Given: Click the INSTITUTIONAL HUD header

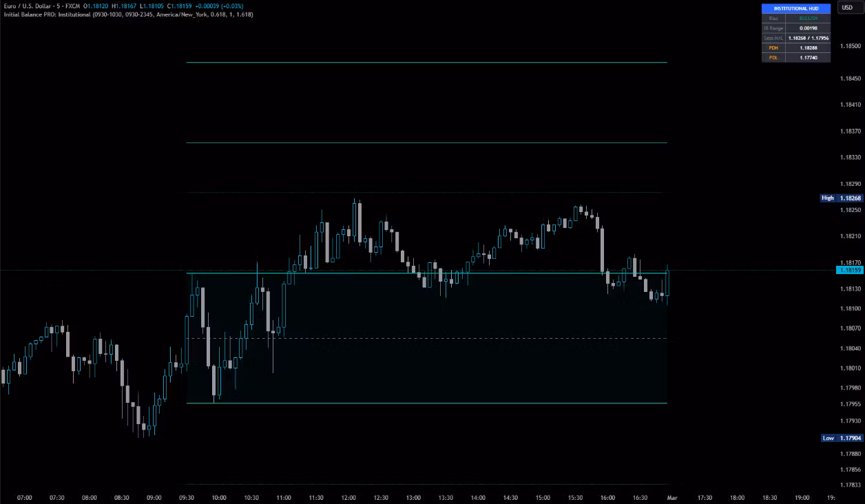Looking at the screenshot, I should click(795, 8).
